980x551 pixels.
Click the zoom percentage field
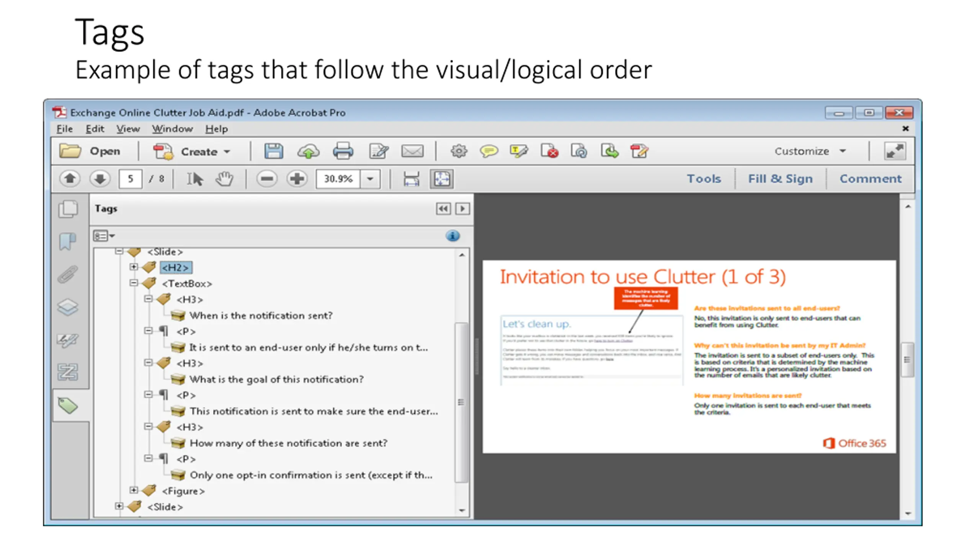point(338,179)
